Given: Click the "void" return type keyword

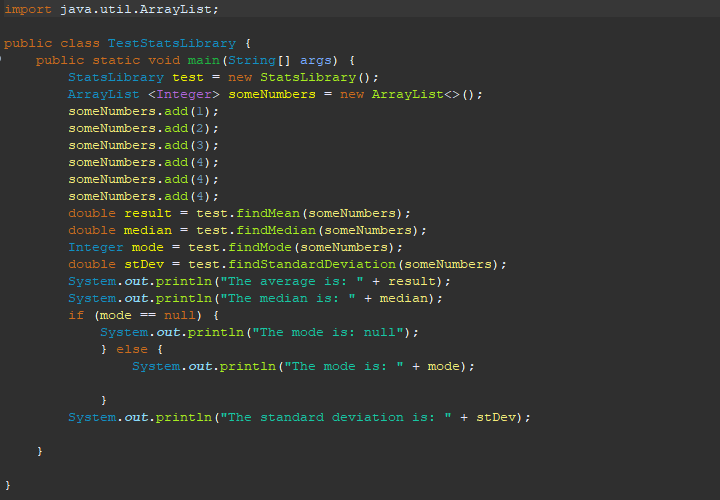Looking at the screenshot, I should tap(164, 61).
